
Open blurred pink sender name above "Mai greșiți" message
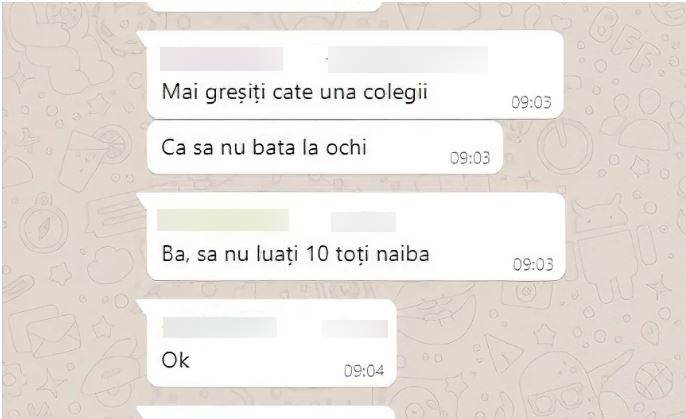click(x=221, y=59)
